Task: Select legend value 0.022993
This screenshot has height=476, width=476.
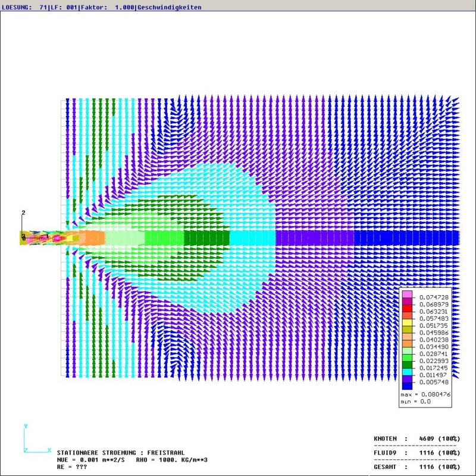Action: (x=434, y=361)
